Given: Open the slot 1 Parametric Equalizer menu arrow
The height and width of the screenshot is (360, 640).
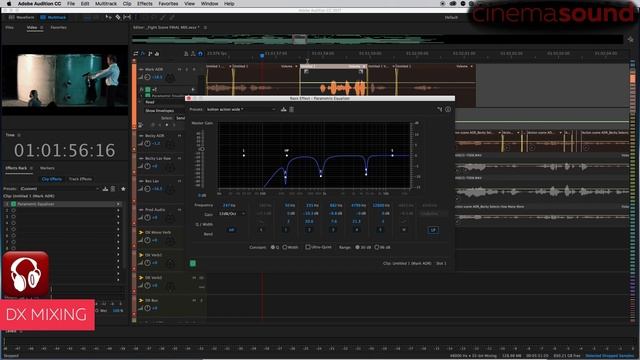Looking at the screenshot, I should click(x=118, y=204).
